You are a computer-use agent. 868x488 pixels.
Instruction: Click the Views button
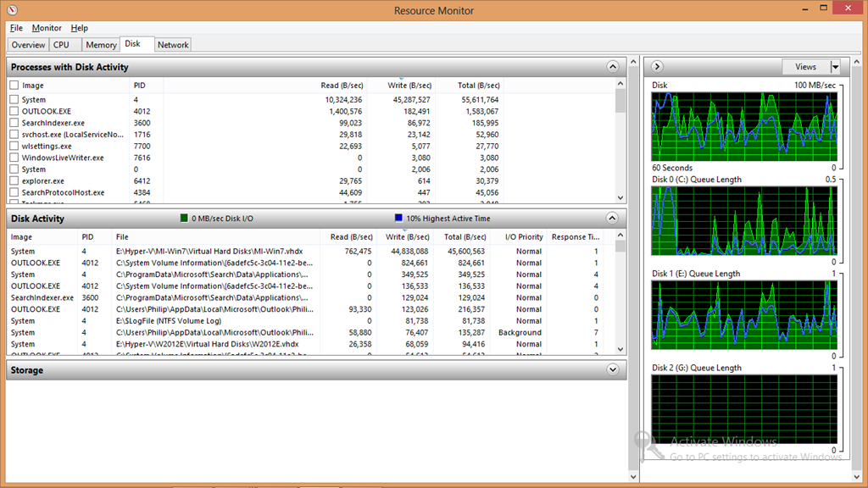[x=806, y=67]
